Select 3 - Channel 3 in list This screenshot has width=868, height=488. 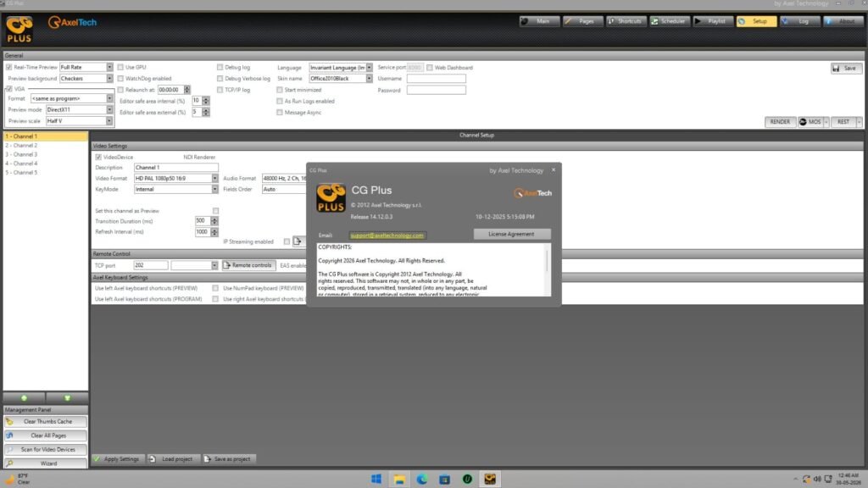click(x=46, y=154)
